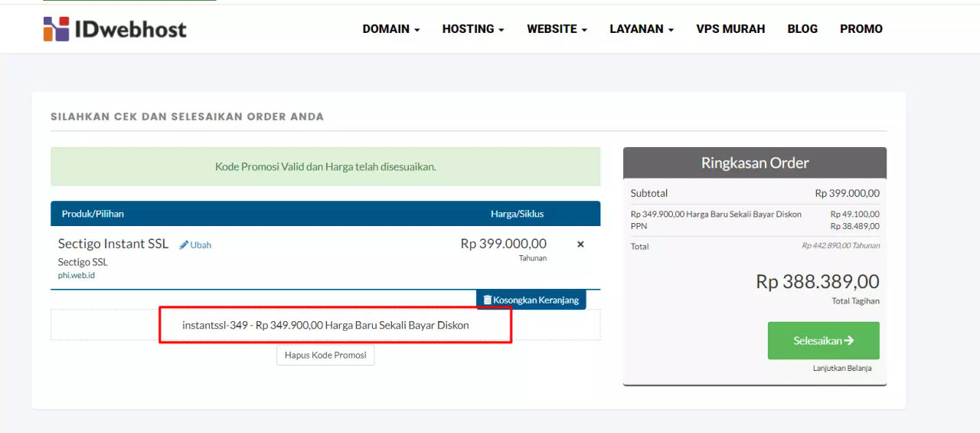The width and height of the screenshot is (980, 433).
Task: Expand the WEBSITE dropdown menu
Action: point(557,29)
